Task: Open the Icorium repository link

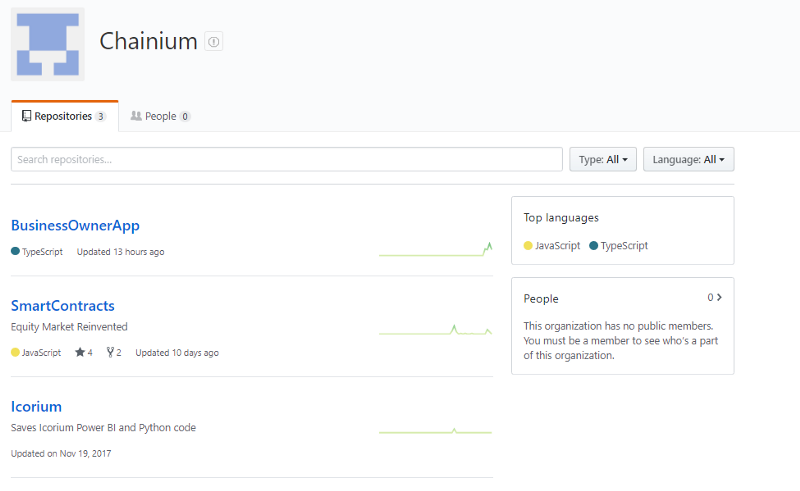Action: click(36, 406)
